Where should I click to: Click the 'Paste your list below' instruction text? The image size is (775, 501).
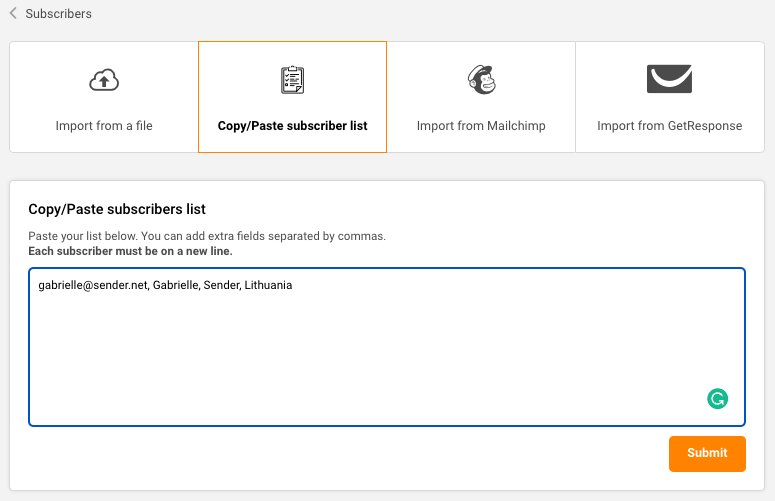[x=206, y=236]
